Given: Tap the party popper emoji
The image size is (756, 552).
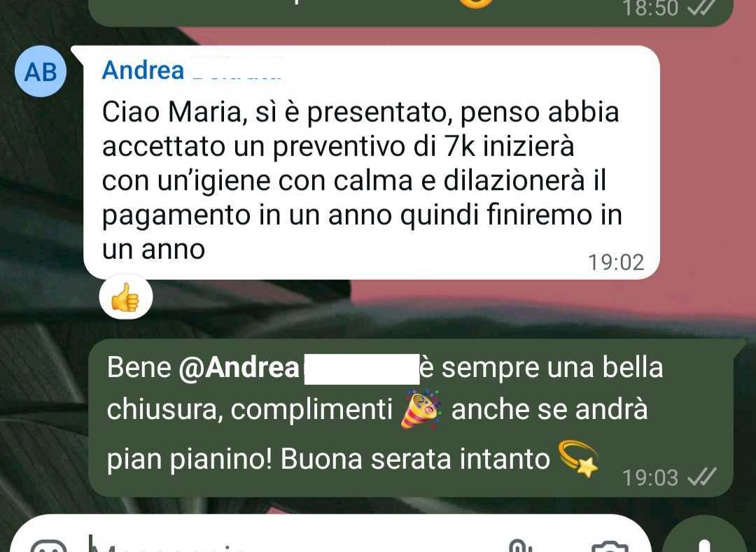Looking at the screenshot, I should (x=421, y=409).
